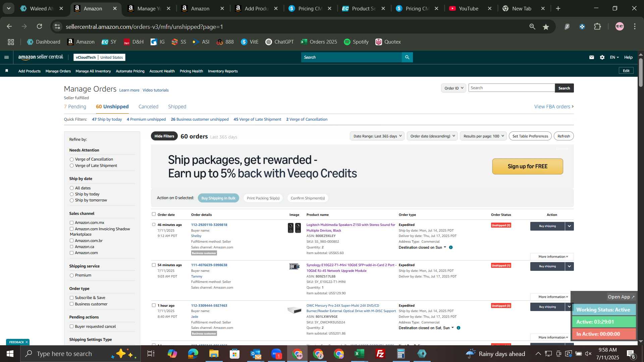Select Ship by tomorrow radio option
This screenshot has height=362, width=644.
point(71,200)
